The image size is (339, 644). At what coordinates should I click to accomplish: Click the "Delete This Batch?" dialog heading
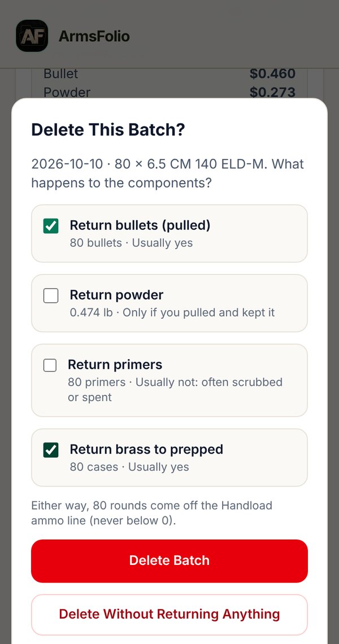(x=108, y=130)
